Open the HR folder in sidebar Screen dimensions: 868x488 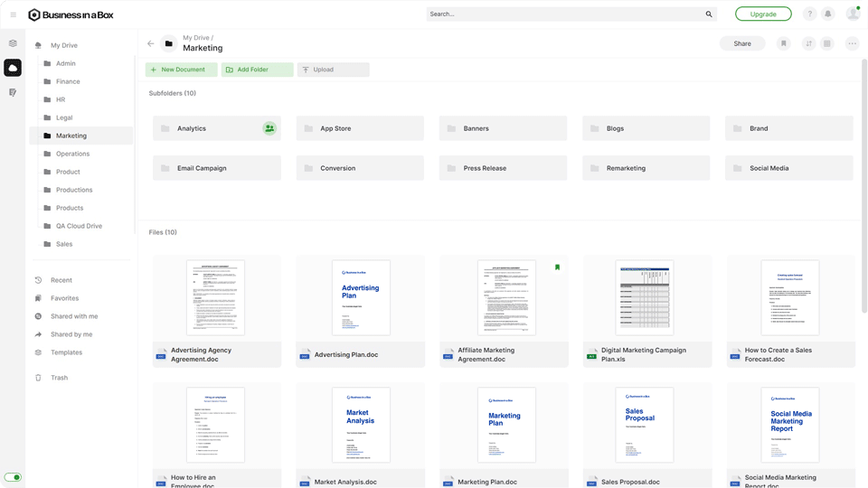click(x=61, y=99)
